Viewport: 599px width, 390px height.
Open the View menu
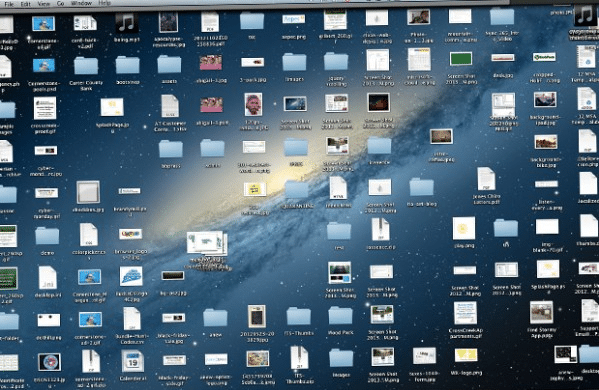(44, 4)
